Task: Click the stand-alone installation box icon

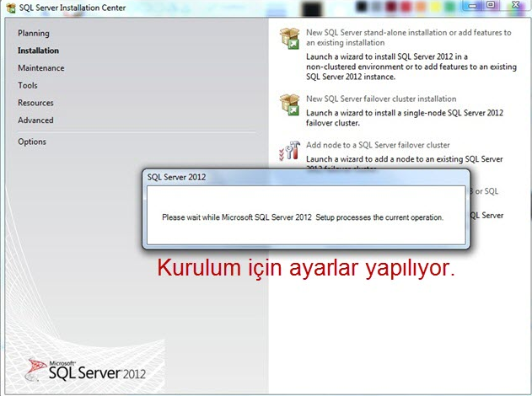Action: [x=289, y=38]
